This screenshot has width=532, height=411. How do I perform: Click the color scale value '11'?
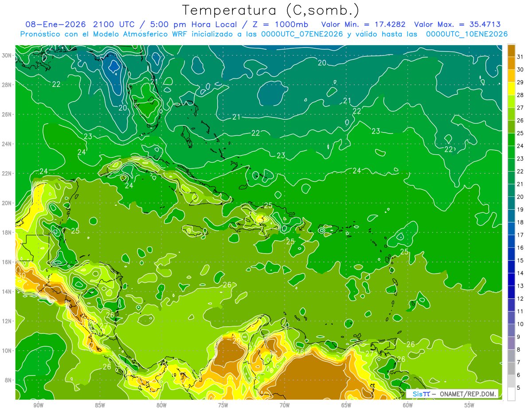[x=520, y=311]
